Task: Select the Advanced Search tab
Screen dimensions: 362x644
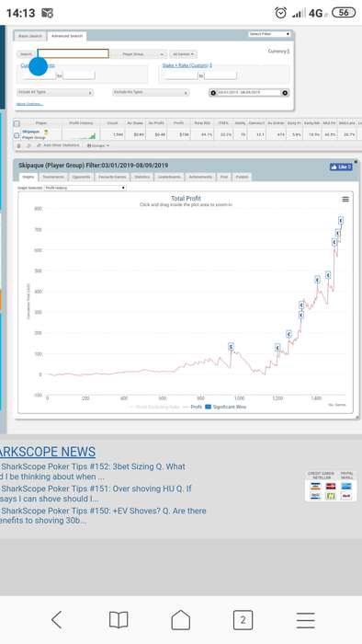Action: (x=67, y=36)
